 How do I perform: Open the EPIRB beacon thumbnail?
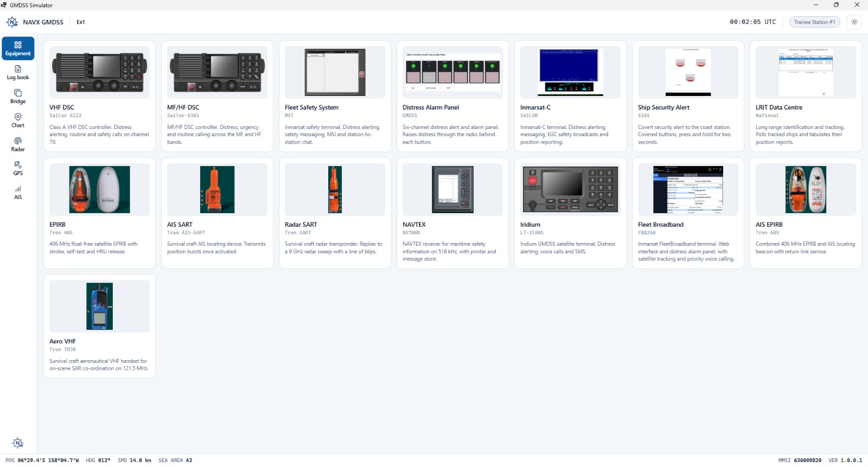99,189
